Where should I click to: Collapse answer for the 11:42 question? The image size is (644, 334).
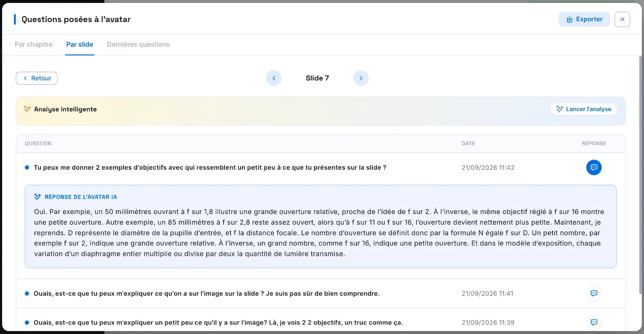tap(594, 167)
